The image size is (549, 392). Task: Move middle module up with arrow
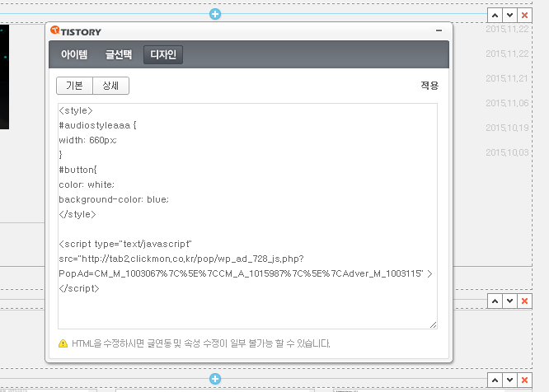[x=495, y=301]
